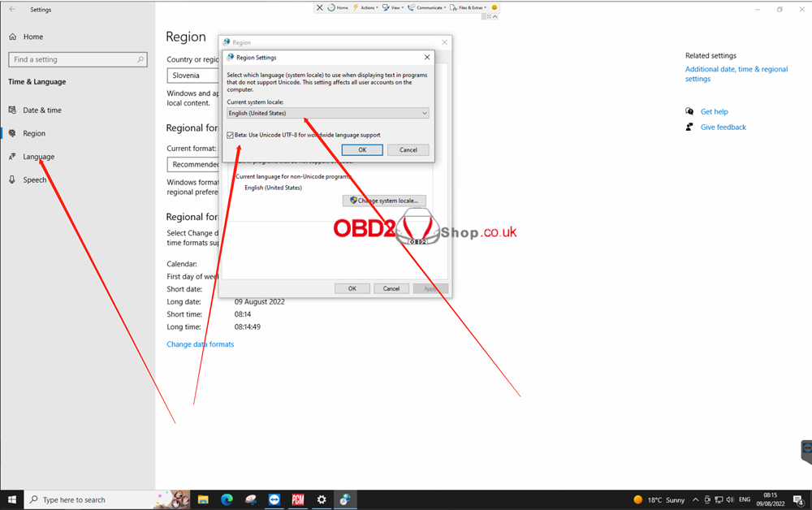
Task: Go to Language settings in sidebar
Action: [x=38, y=157]
